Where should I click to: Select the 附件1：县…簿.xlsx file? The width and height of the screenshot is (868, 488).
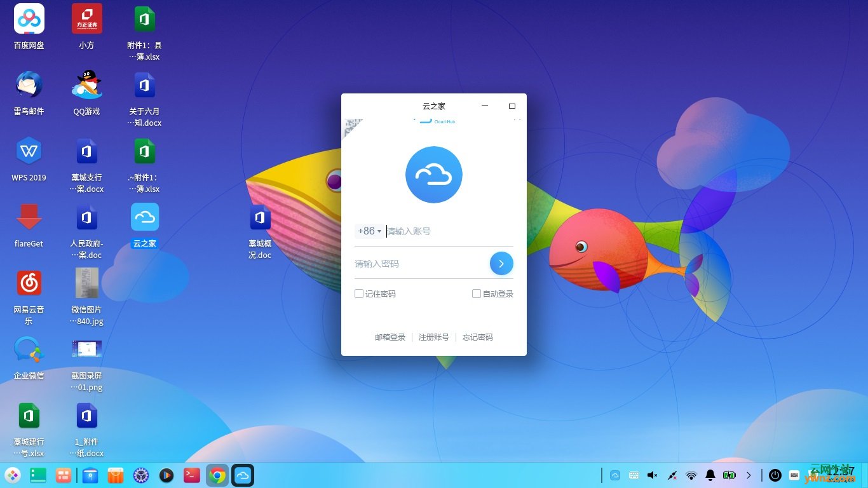pos(144,32)
